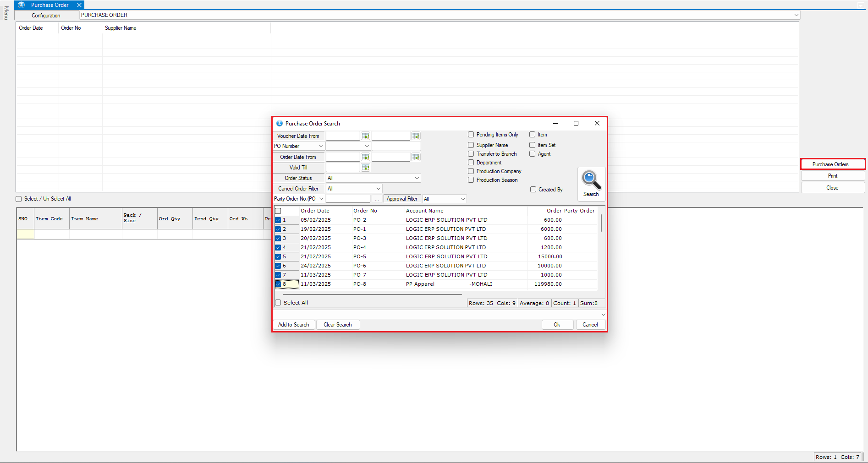Open the Cancel Order Filter dropdown
Viewport: 868px width, 463px height.
click(378, 189)
